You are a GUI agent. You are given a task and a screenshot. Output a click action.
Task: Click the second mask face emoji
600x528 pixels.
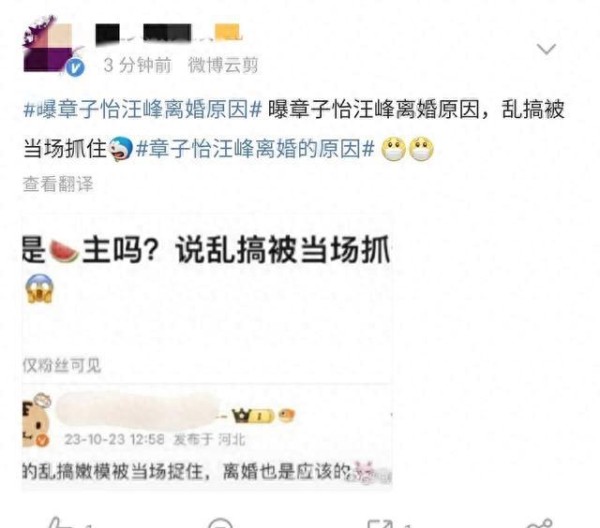[x=421, y=148]
